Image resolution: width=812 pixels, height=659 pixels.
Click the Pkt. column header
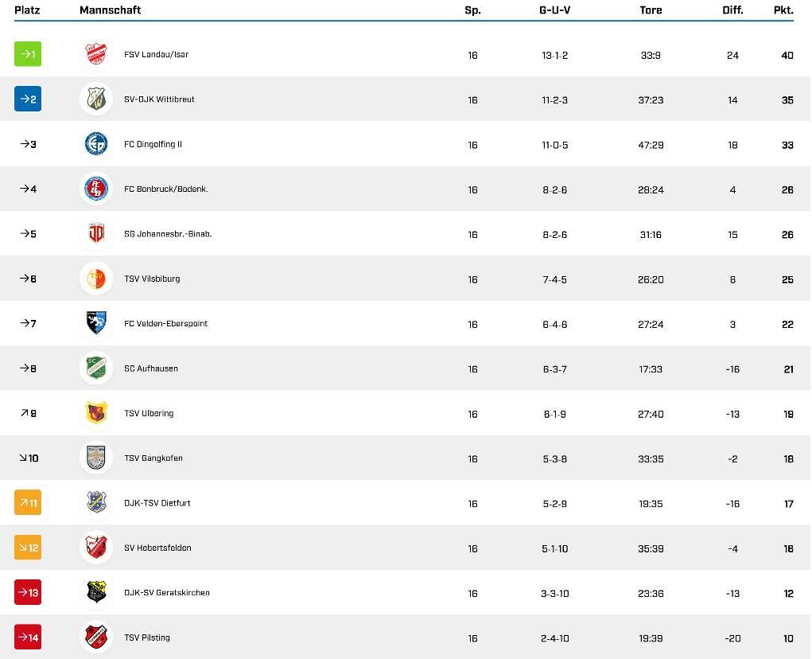pyautogui.click(x=783, y=10)
